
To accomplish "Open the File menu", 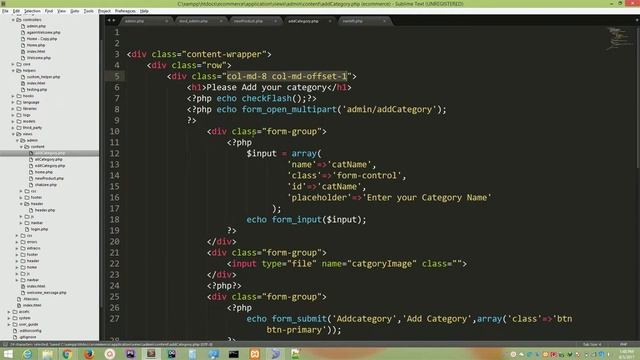I will (5, 11).
